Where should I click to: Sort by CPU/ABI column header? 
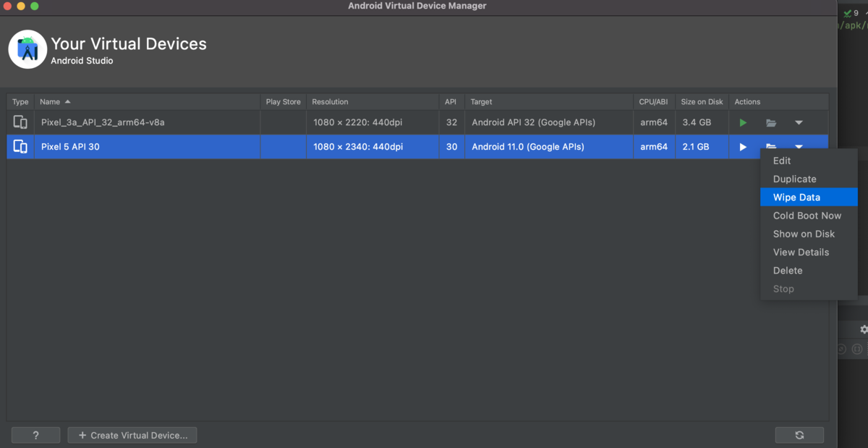click(655, 102)
